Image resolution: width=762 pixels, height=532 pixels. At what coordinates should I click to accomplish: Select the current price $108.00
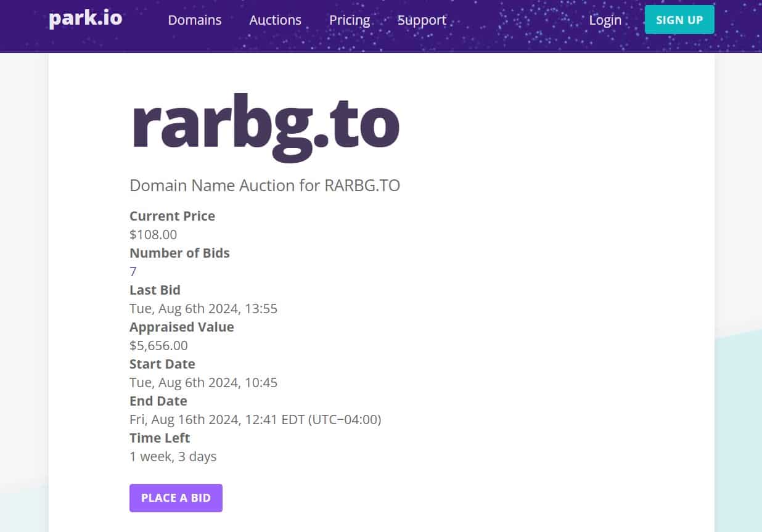point(154,235)
